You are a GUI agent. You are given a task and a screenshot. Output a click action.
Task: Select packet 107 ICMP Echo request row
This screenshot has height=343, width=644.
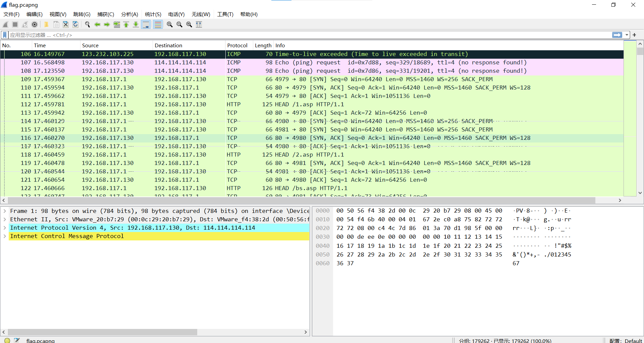[312, 62]
